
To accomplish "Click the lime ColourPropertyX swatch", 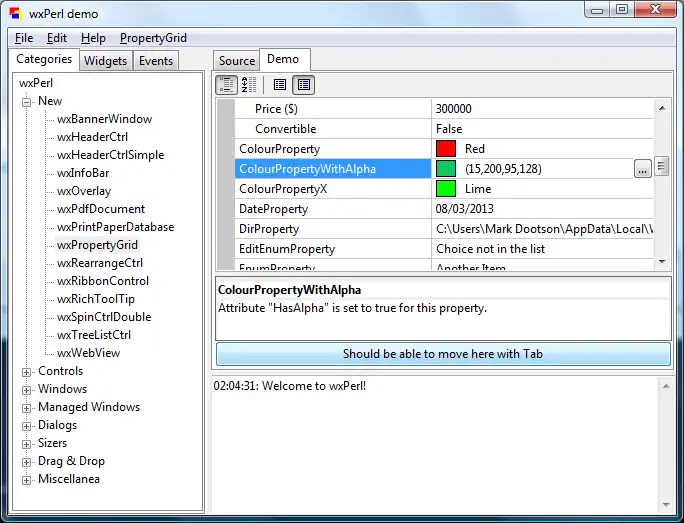I will pos(446,189).
